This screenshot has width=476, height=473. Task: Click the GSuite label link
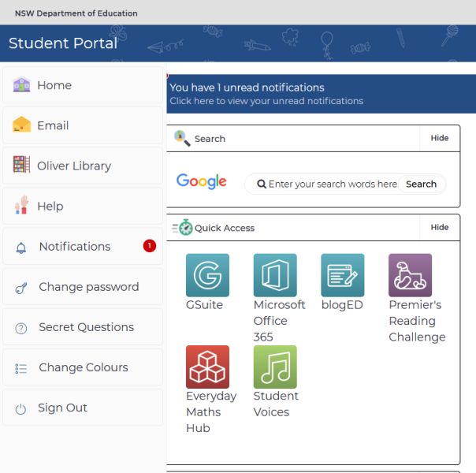(x=204, y=305)
